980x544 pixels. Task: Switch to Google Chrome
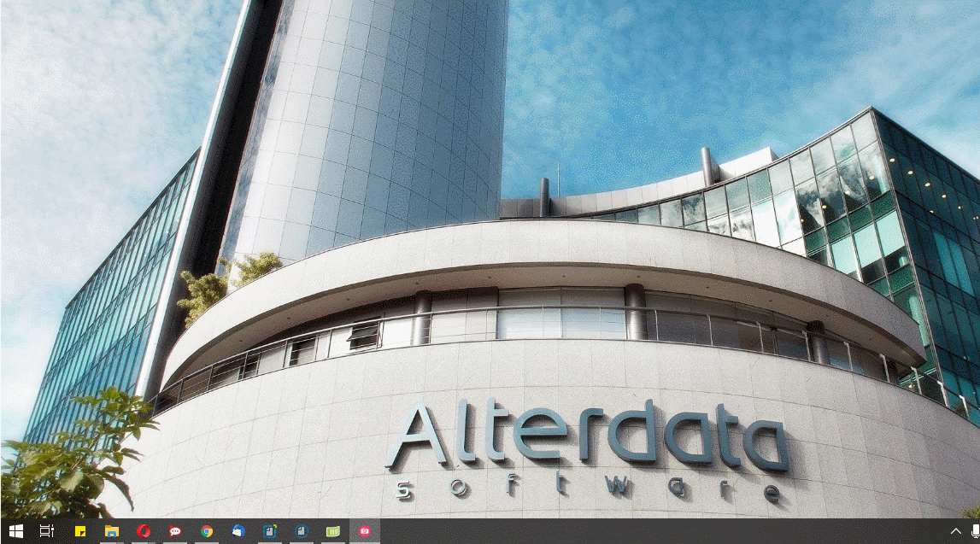coord(207,531)
